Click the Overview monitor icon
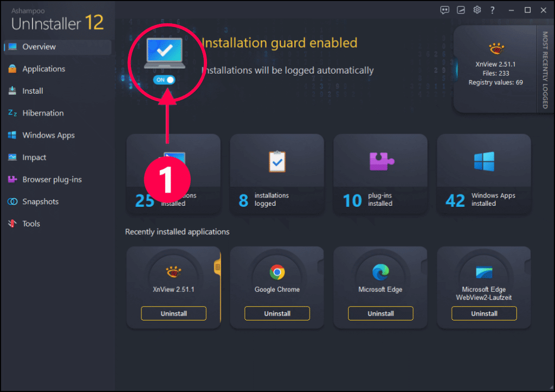 point(12,47)
